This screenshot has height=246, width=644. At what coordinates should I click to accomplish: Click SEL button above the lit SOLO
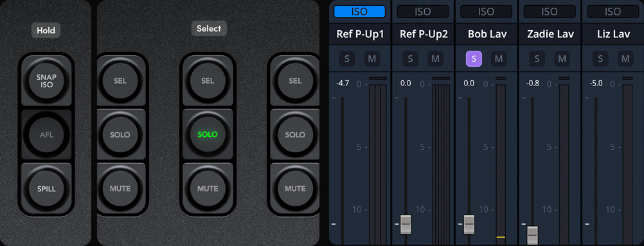[x=208, y=81]
